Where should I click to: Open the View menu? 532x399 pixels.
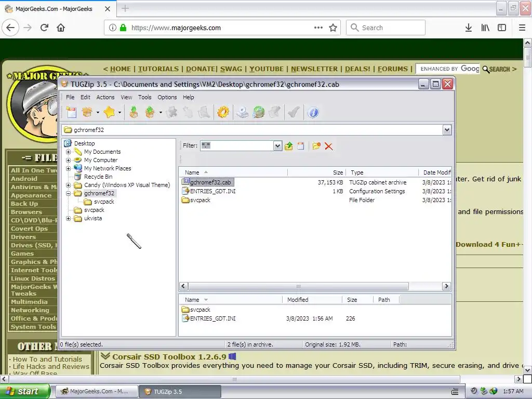[x=126, y=97]
